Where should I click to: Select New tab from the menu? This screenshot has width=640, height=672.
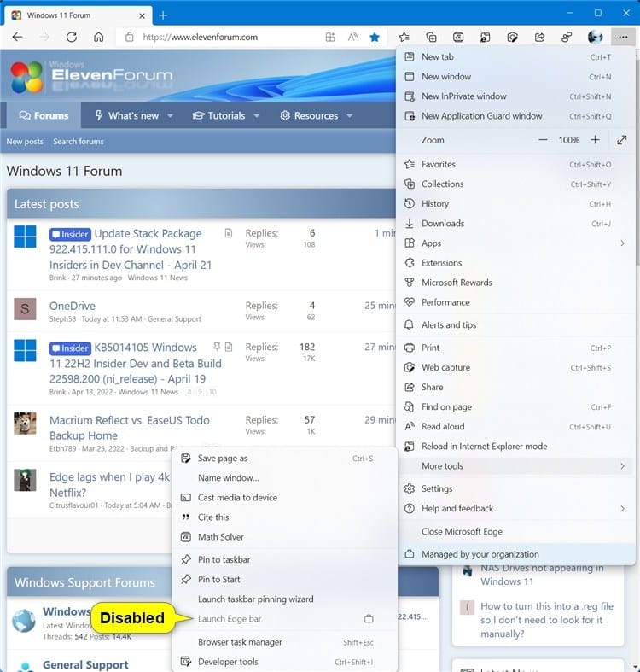pyautogui.click(x=515, y=56)
